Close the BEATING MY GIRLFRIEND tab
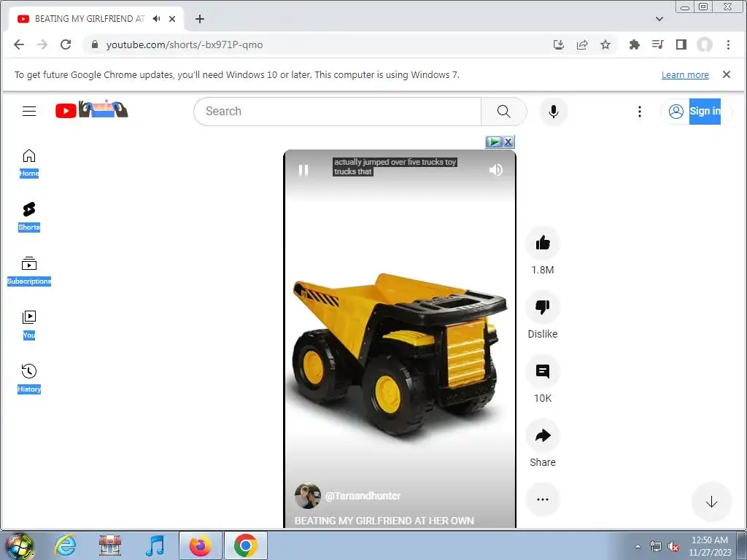747x560 pixels. click(x=172, y=19)
